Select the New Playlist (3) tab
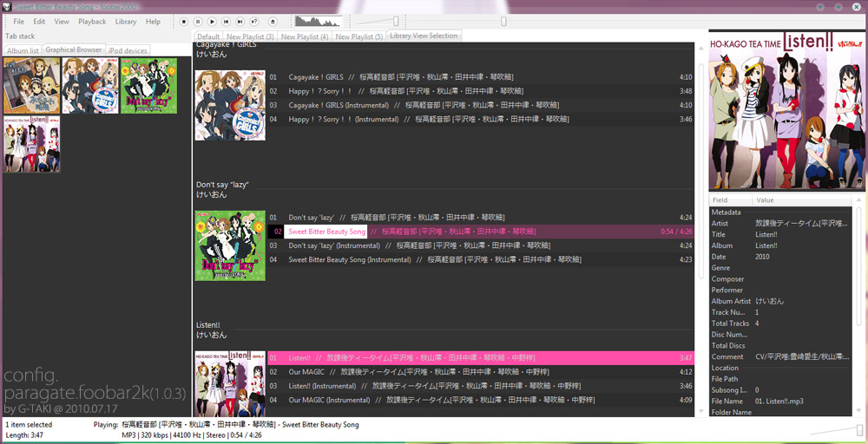868x444 pixels. click(250, 36)
